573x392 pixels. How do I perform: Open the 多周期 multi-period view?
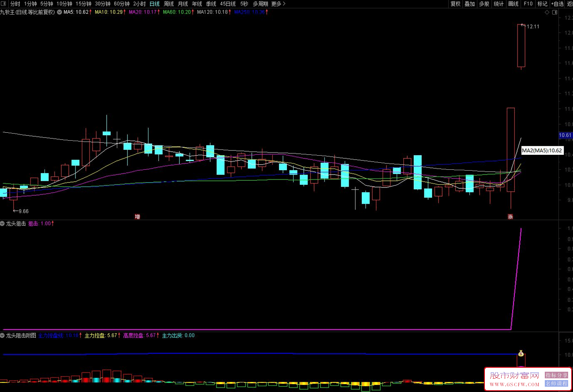(x=260, y=4)
